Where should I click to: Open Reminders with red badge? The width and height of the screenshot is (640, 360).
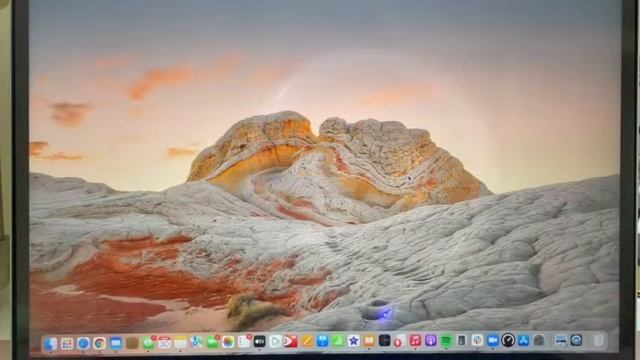(x=244, y=342)
